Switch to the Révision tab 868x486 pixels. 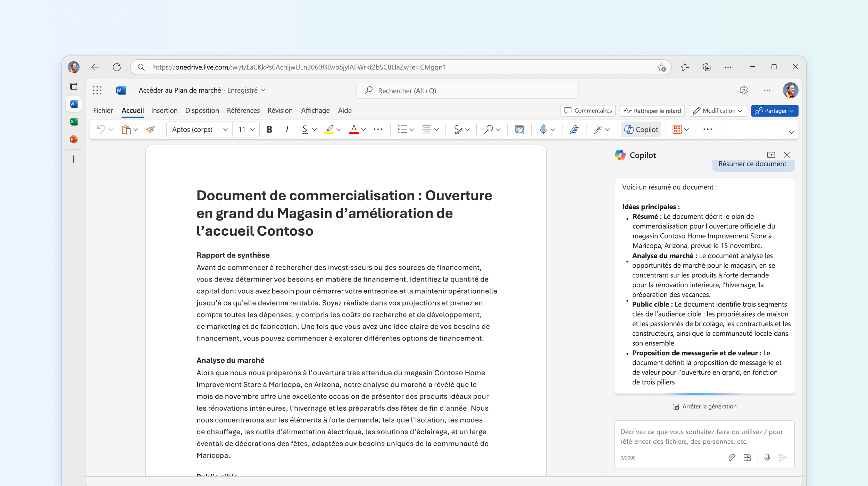click(280, 110)
